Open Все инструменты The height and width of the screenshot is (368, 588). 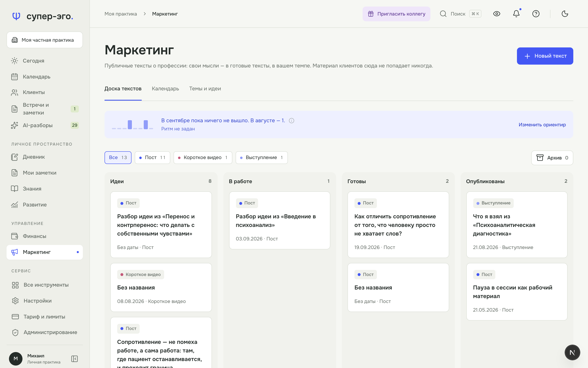click(x=45, y=285)
